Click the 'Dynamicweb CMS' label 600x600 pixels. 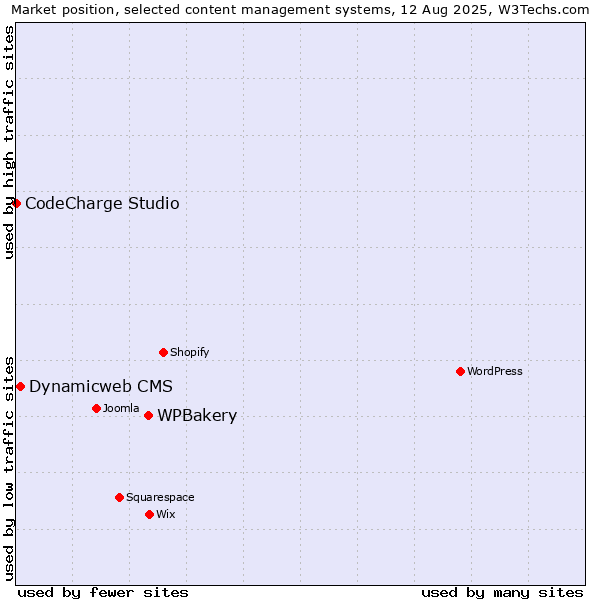click(101, 386)
